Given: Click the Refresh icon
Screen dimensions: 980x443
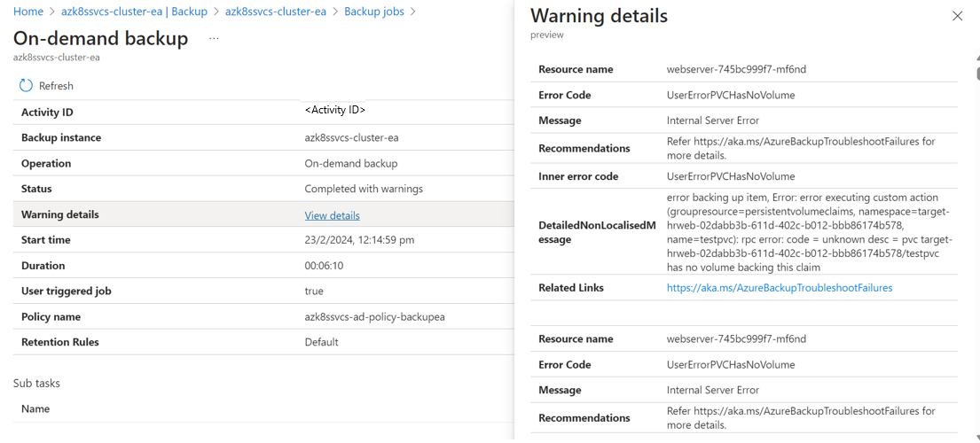Looking at the screenshot, I should 26,86.
